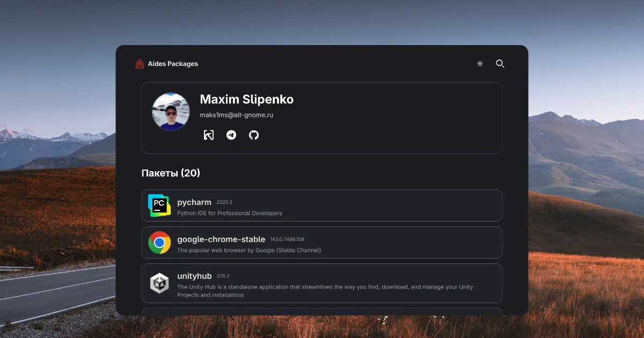
Task: Click the bracketed social icon left of Telegram
Action: click(x=209, y=135)
